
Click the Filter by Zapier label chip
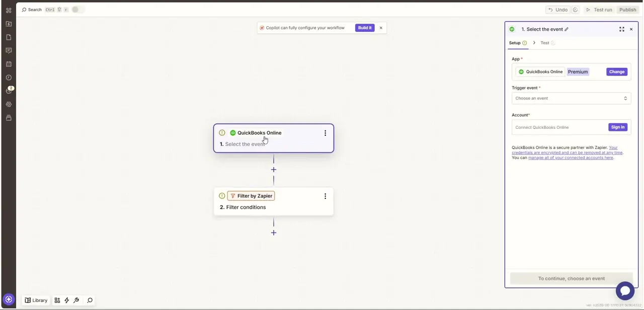click(x=251, y=196)
